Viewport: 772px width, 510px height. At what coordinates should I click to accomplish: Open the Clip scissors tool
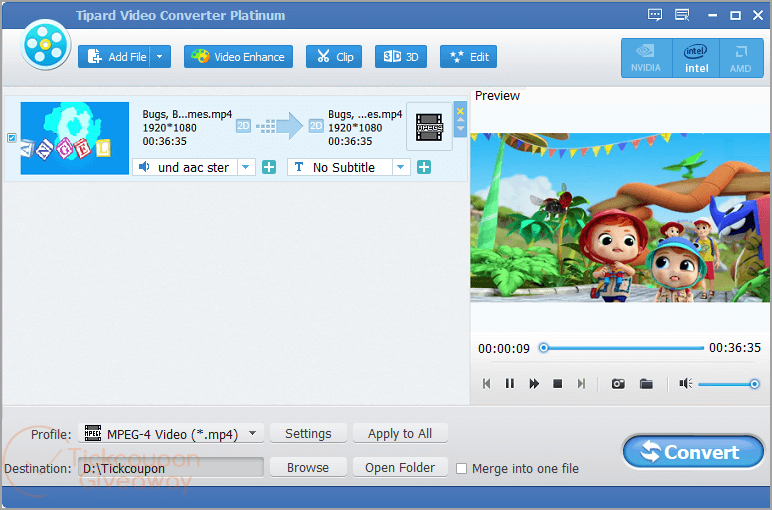click(x=334, y=57)
